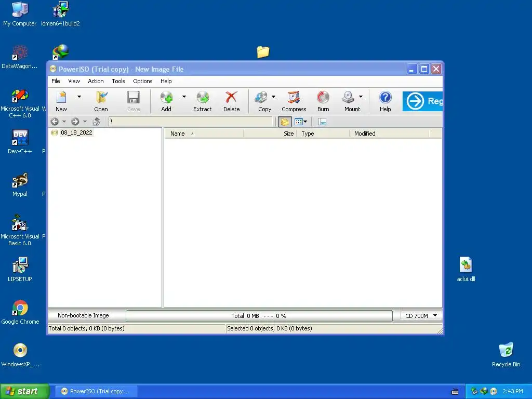The image size is (532, 399).
Task: Go up one folder level icon
Action: pos(96,122)
